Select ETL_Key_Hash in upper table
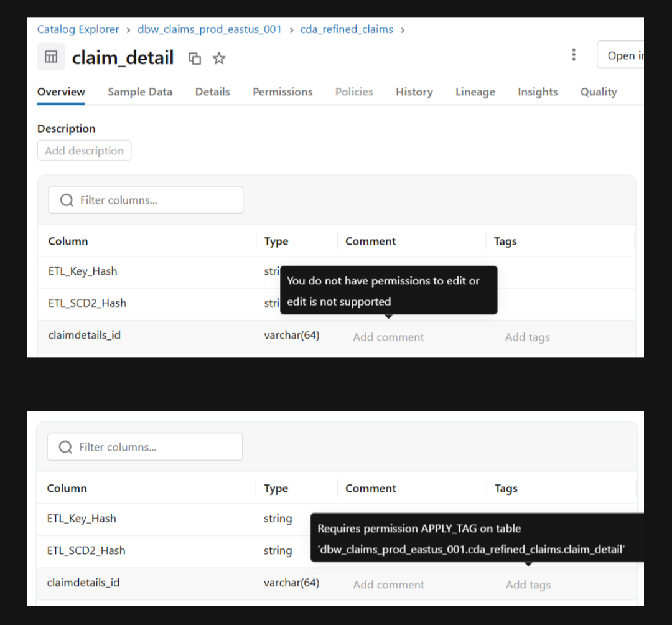The height and width of the screenshot is (625, 672). (x=83, y=271)
